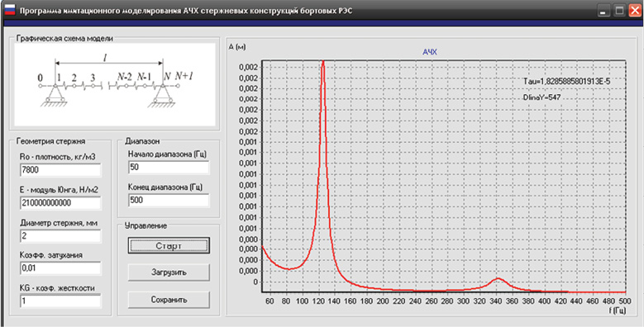Click the Графическая схема модели group title
644x327 pixels.
tap(64, 38)
